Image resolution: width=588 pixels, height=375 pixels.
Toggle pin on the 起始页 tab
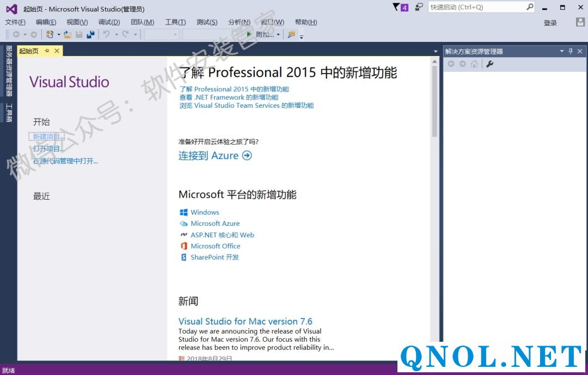47,51
